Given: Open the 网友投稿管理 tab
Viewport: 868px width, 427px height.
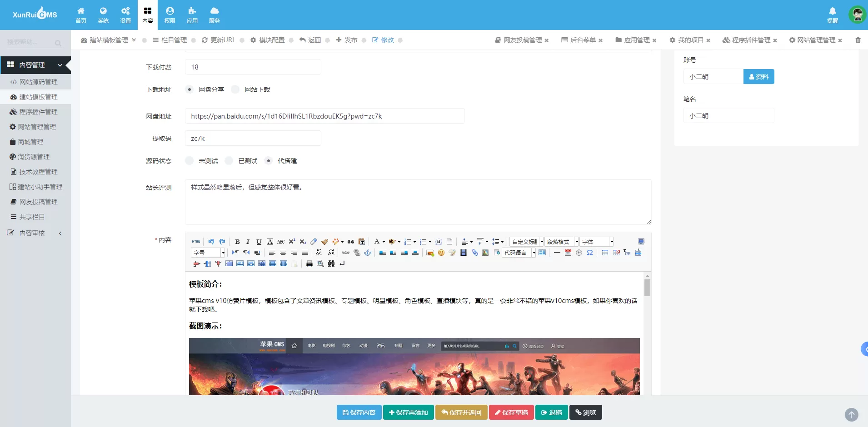Looking at the screenshot, I should [x=522, y=40].
